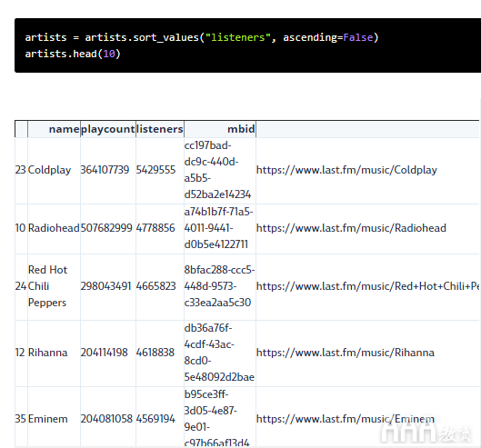Click listeners value 4778856
The image size is (481, 448).
click(155, 228)
